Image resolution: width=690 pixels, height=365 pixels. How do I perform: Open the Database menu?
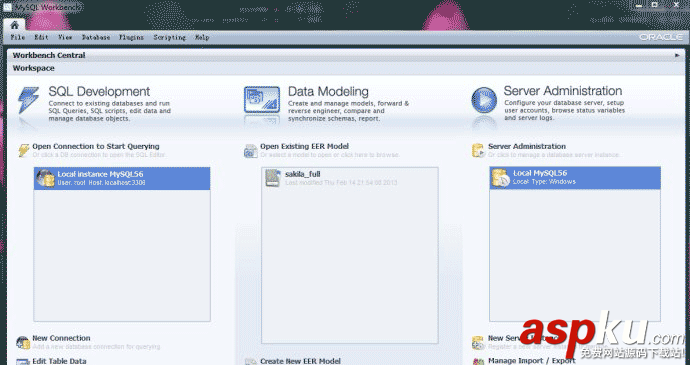pyautogui.click(x=96, y=37)
